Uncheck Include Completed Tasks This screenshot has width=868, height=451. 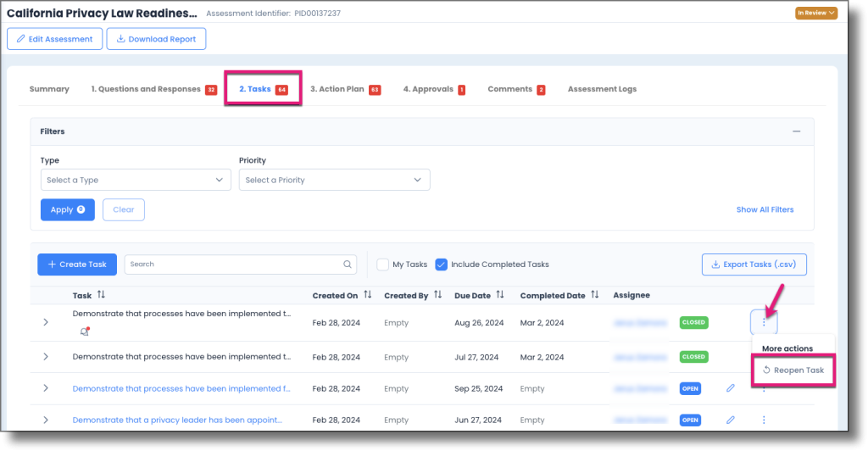(x=441, y=264)
